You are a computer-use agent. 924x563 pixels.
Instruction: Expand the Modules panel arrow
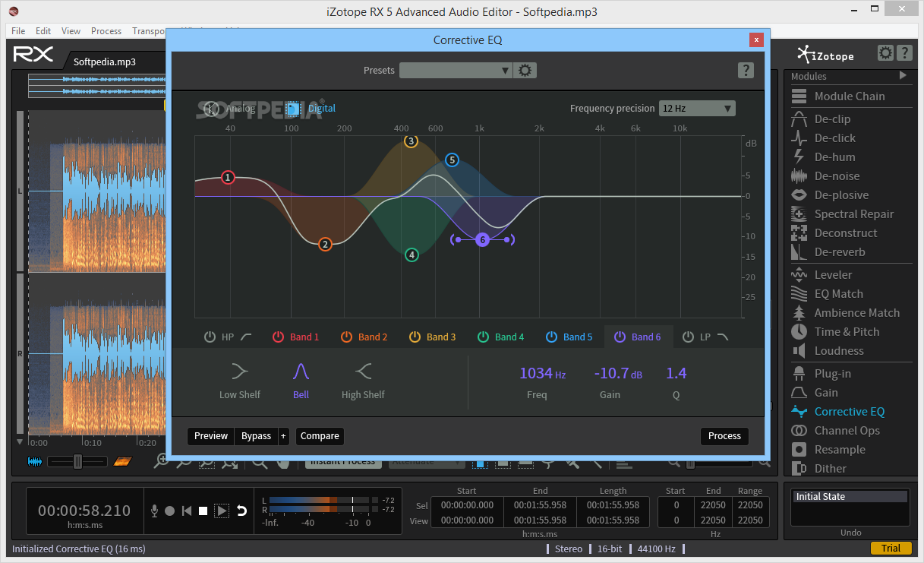tap(903, 76)
